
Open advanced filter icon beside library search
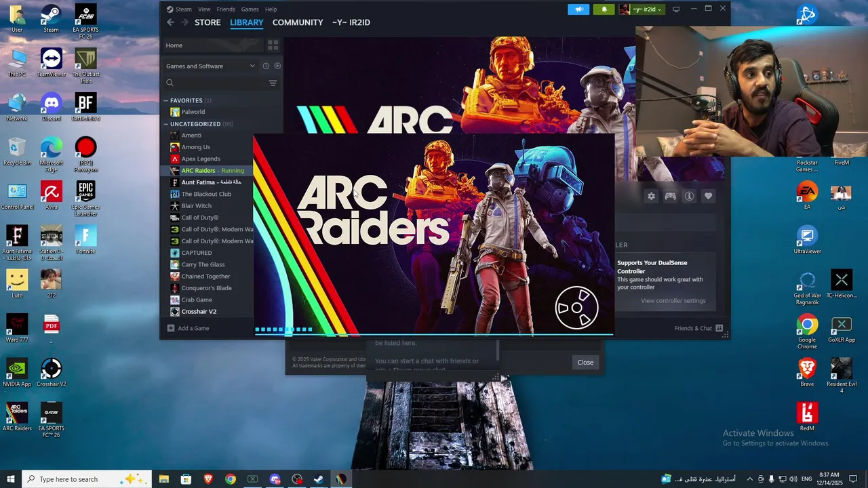pyautogui.click(x=273, y=83)
